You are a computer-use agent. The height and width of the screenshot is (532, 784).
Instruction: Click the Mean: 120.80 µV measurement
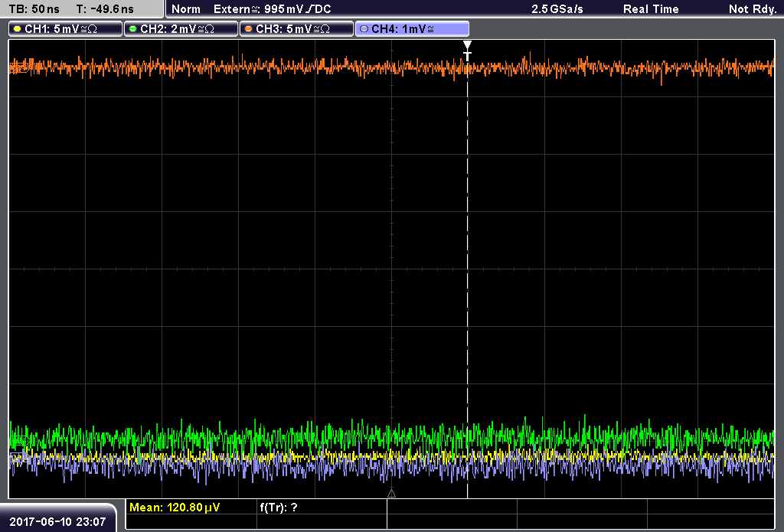175,508
